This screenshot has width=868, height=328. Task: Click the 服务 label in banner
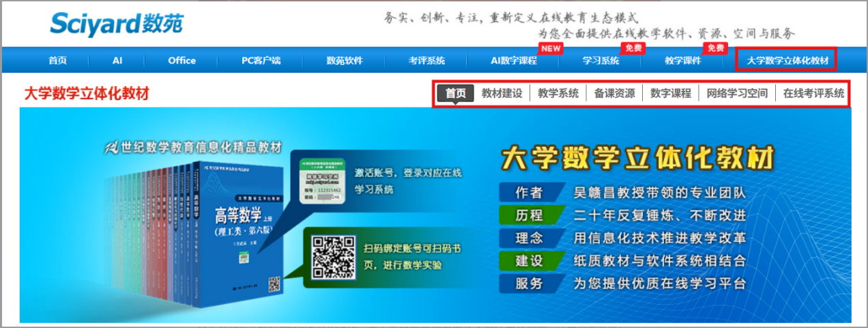(x=530, y=283)
